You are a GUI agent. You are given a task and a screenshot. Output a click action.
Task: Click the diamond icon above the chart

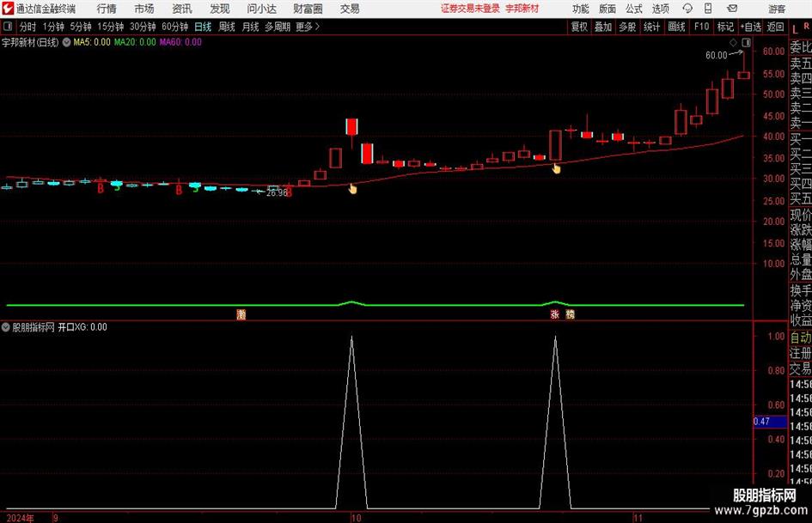pos(733,42)
